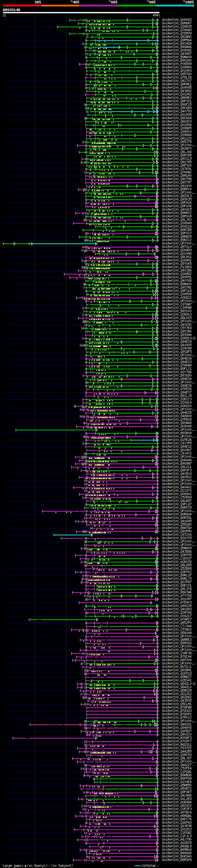Select hit UniRef100_Q01946

coord(177,253)
